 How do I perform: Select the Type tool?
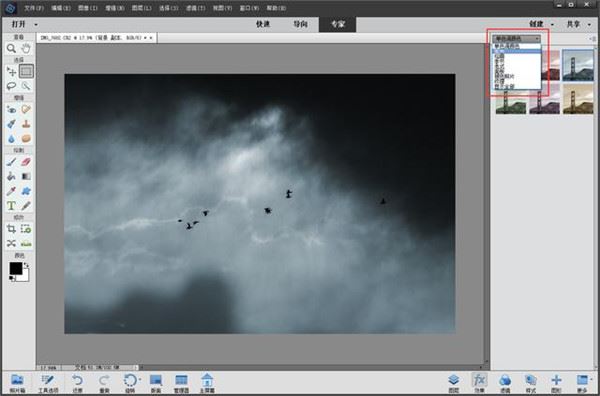tap(11, 206)
